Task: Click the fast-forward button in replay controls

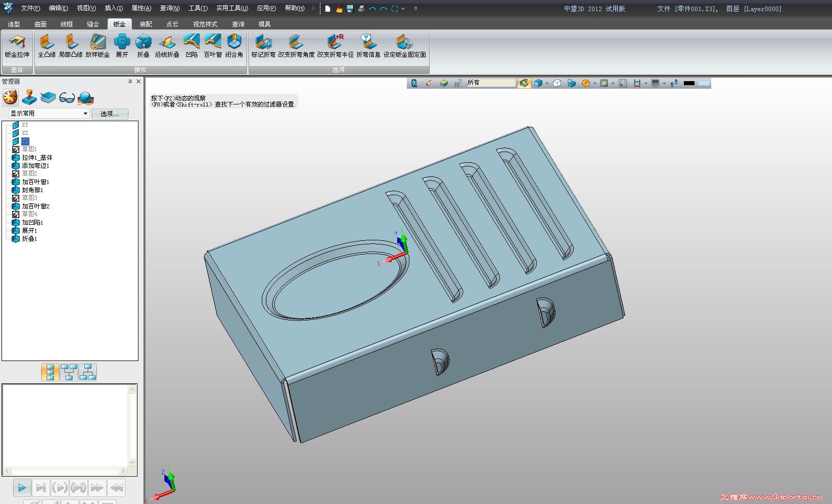Action: coord(97,488)
